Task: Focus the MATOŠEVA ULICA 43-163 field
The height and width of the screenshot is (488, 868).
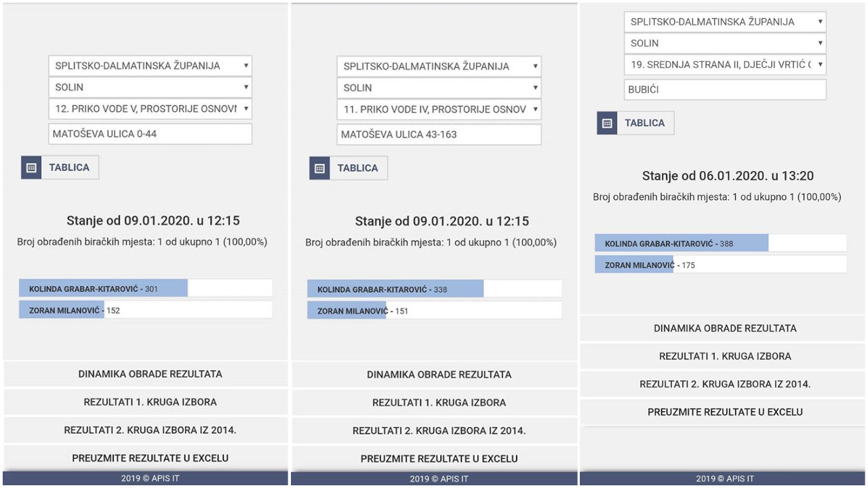Action: (439, 135)
